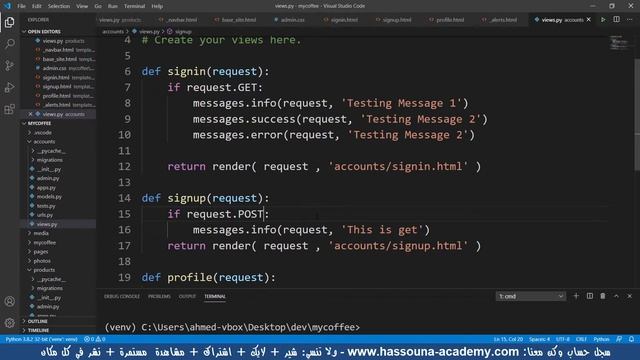The image size is (640, 360).
Task: Switch to the signin.html editor tab
Action: tap(344, 20)
